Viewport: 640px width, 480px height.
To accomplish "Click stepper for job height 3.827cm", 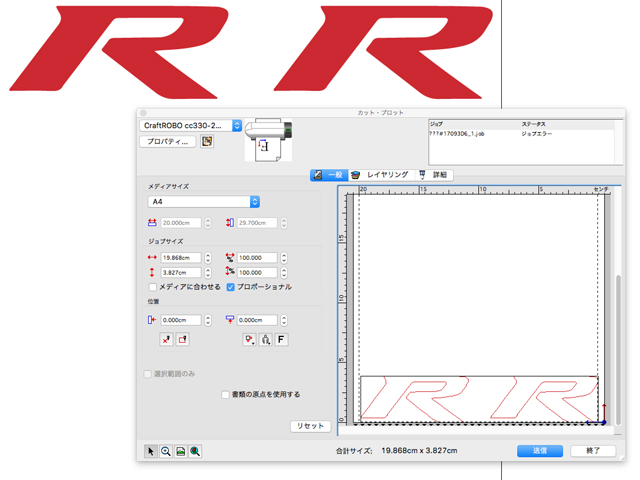I will [208, 273].
